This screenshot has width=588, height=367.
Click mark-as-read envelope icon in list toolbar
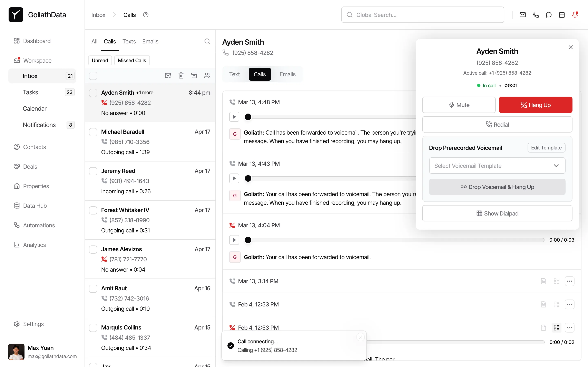(x=168, y=75)
